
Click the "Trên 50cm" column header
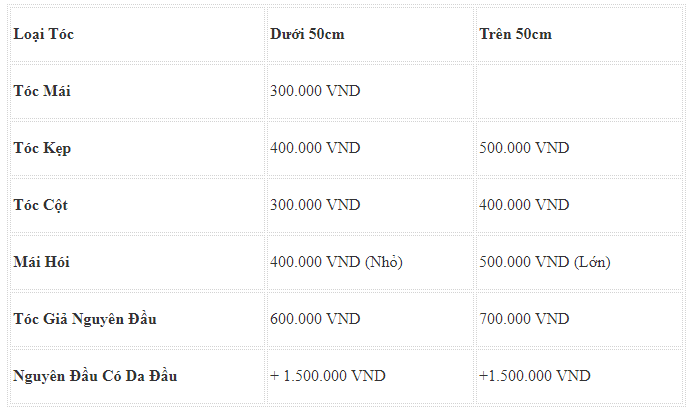516,34
